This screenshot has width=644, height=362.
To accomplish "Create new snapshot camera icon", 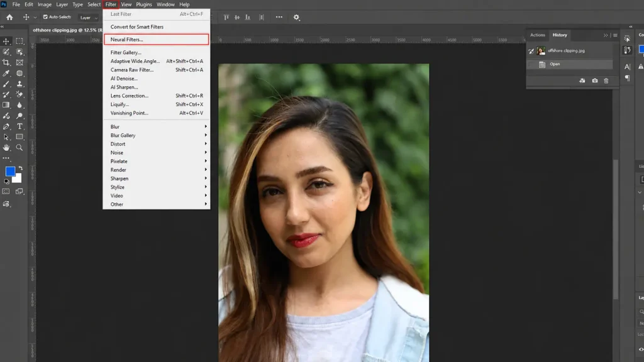I will (x=595, y=81).
